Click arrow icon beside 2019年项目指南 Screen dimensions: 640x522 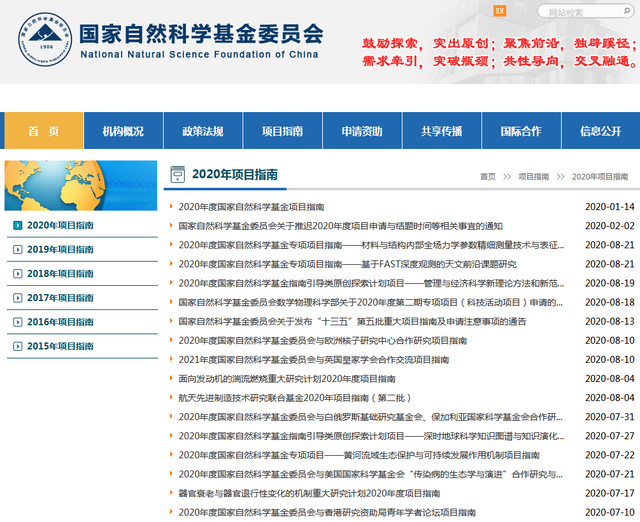click(x=18, y=249)
